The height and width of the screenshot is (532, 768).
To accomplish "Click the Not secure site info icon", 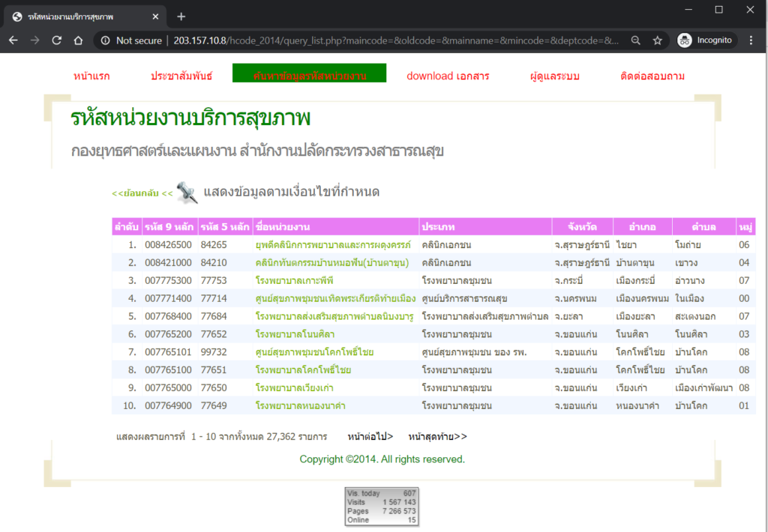I will point(106,40).
